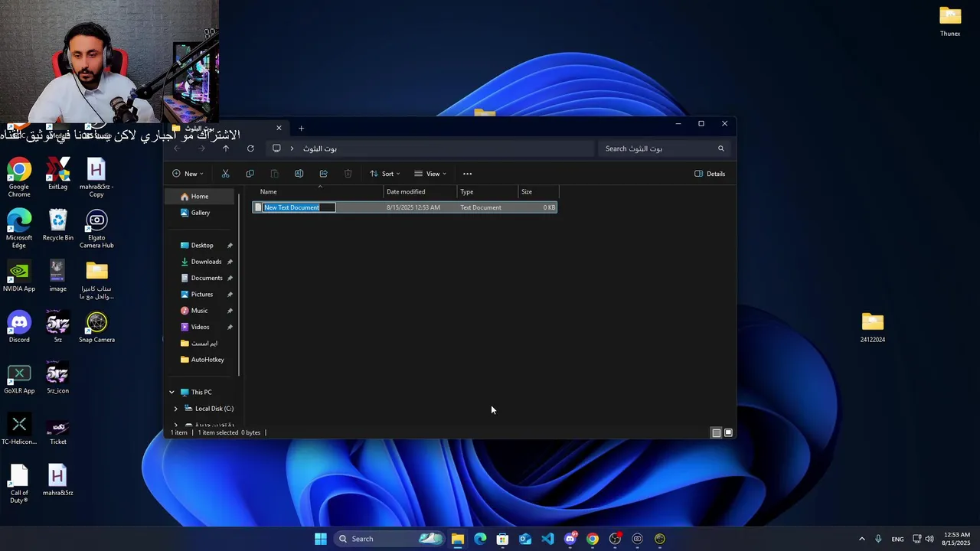Click the Rename icon in toolbar
The height and width of the screenshot is (551, 980).
pos(299,174)
